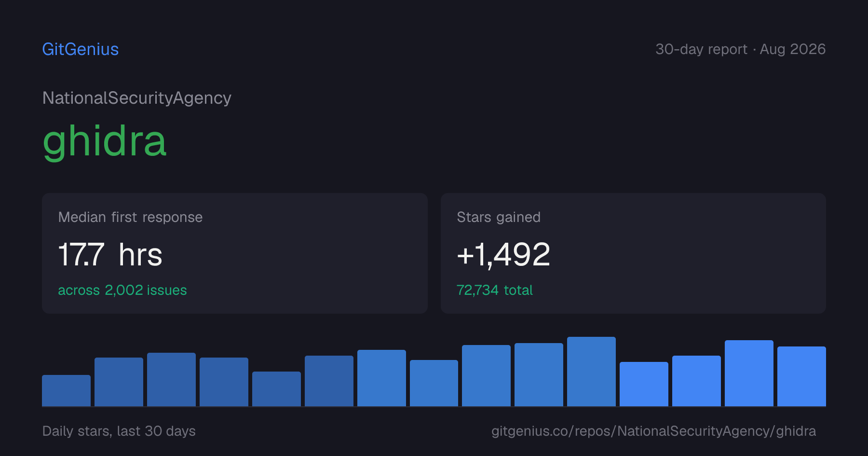Click "across 2,002 issues" text
The image size is (868, 456).
click(122, 290)
